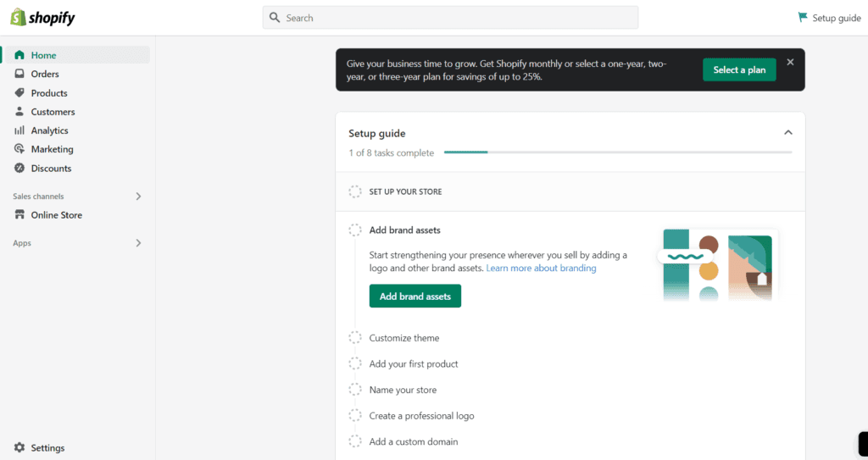The image size is (868, 460).
Task: Mark 'Add a custom domain' task circle
Action: (x=355, y=441)
